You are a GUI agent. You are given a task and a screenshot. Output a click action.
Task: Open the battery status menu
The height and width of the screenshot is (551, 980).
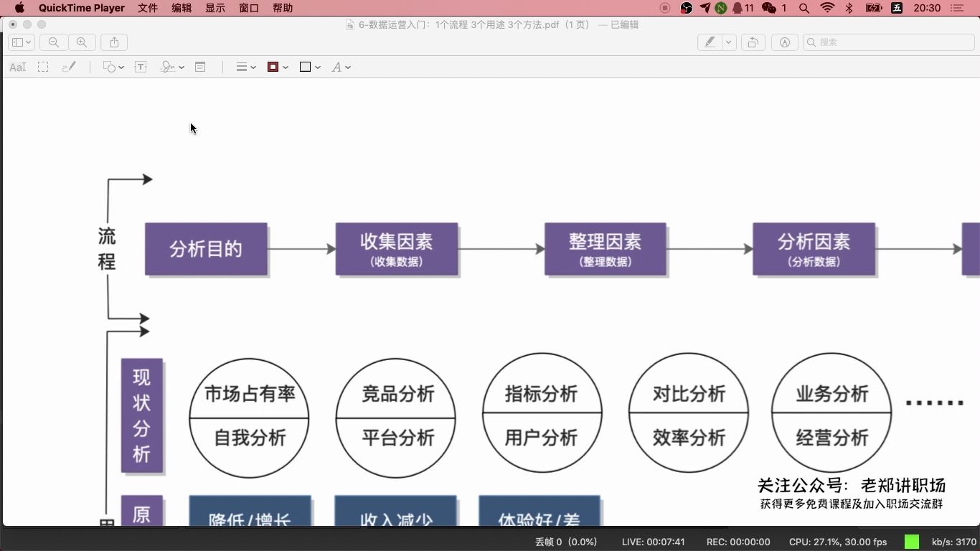point(874,8)
